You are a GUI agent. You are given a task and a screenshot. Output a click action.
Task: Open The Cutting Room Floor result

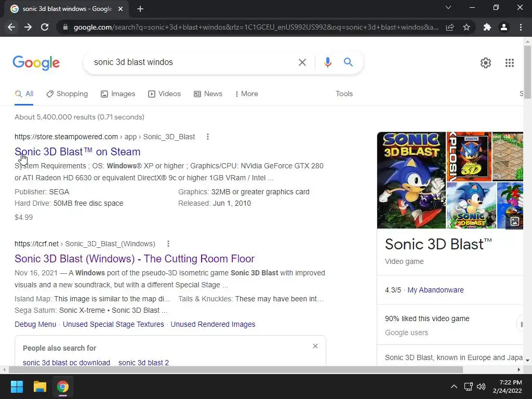(x=135, y=259)
